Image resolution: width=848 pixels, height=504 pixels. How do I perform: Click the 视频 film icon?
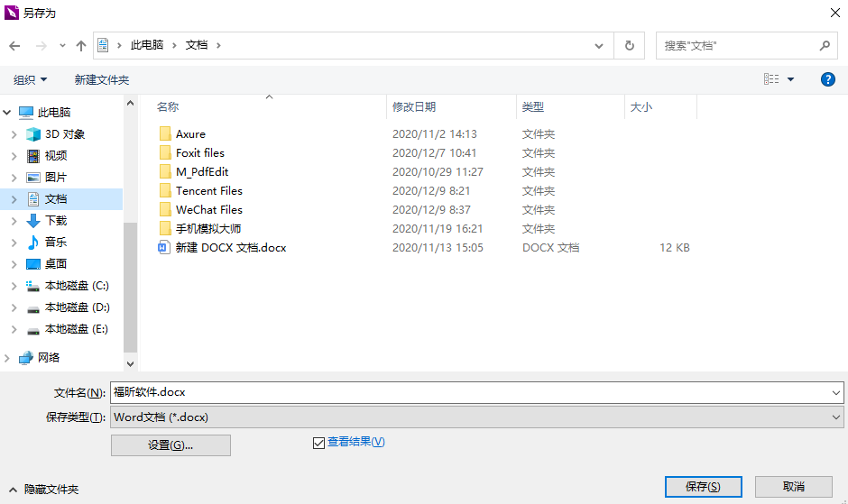[33, 156]
